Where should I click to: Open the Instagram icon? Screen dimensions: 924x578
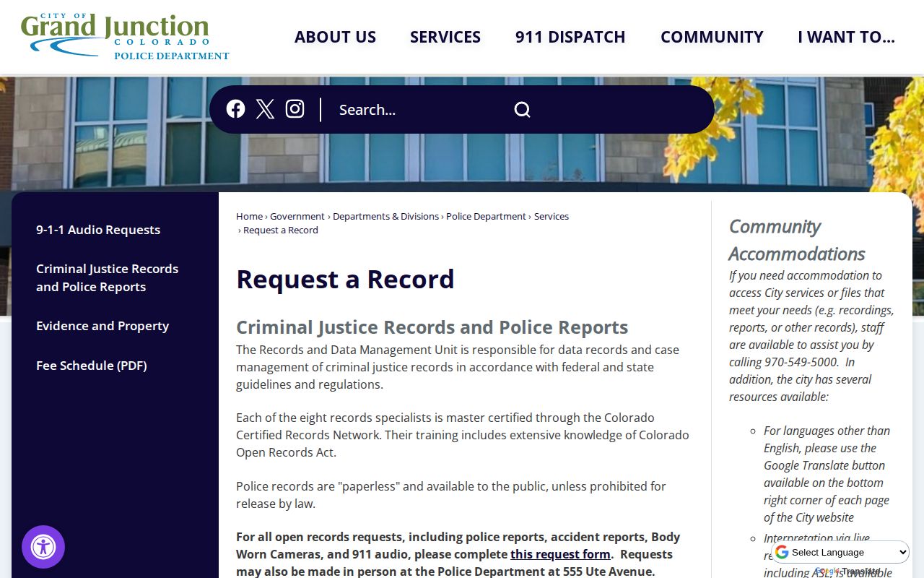[295, 109]
